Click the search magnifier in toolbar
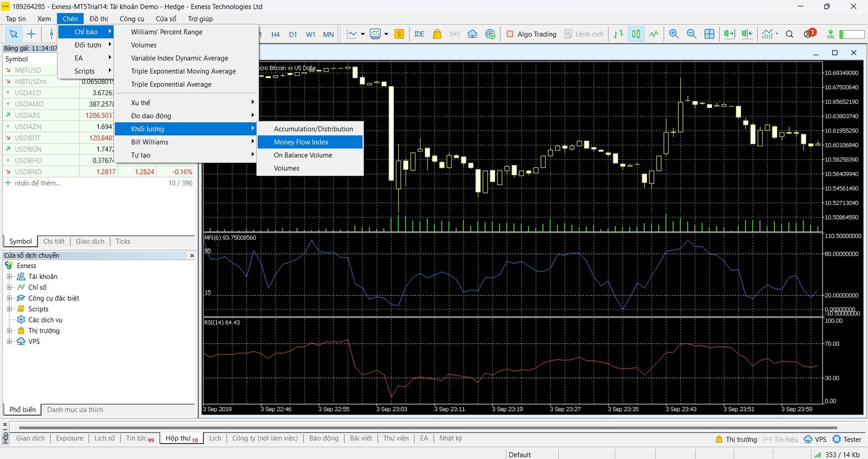 pyautogui.click(x=789, y=34)
